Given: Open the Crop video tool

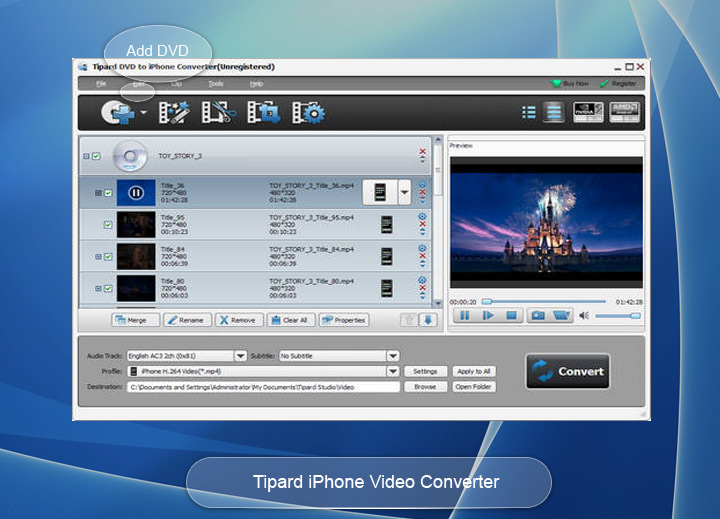Looking at the screenshot, I should pos(263,113).
